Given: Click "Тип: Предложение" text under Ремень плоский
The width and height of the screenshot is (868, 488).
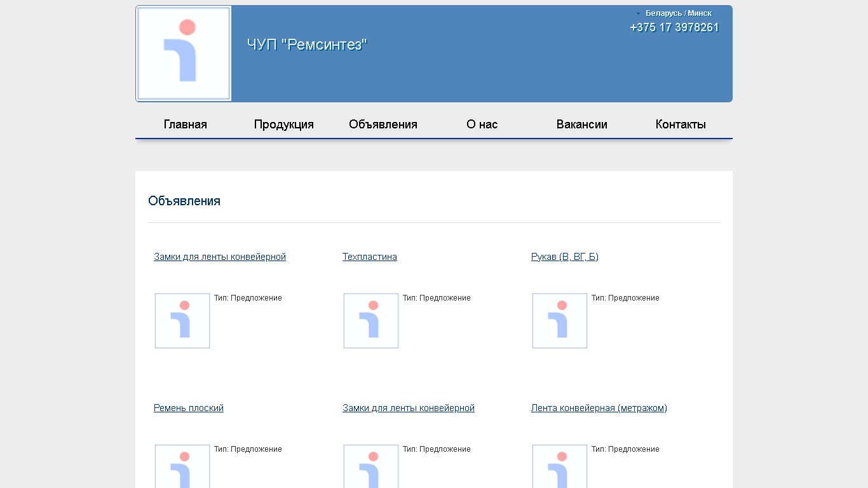Looking at the screenshot, I should pyautogui.click(x=248, y=449).
